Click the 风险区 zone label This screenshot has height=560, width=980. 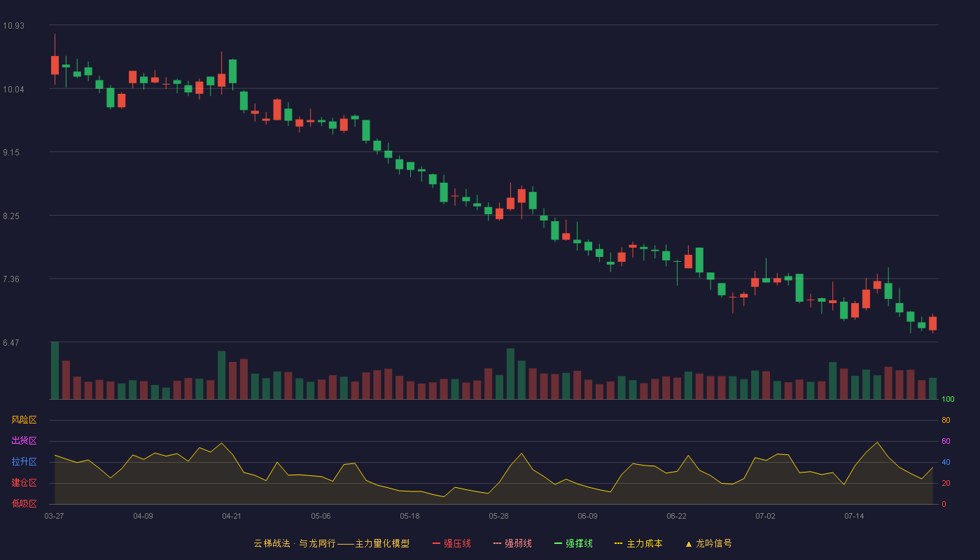point(24,420)
